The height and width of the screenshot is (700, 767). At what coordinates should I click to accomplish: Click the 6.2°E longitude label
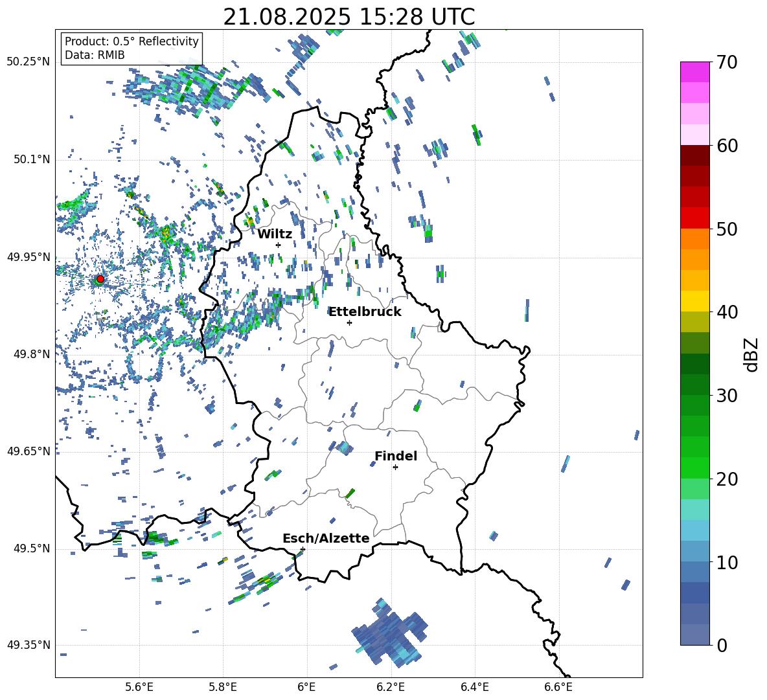(x=391, y=687)
